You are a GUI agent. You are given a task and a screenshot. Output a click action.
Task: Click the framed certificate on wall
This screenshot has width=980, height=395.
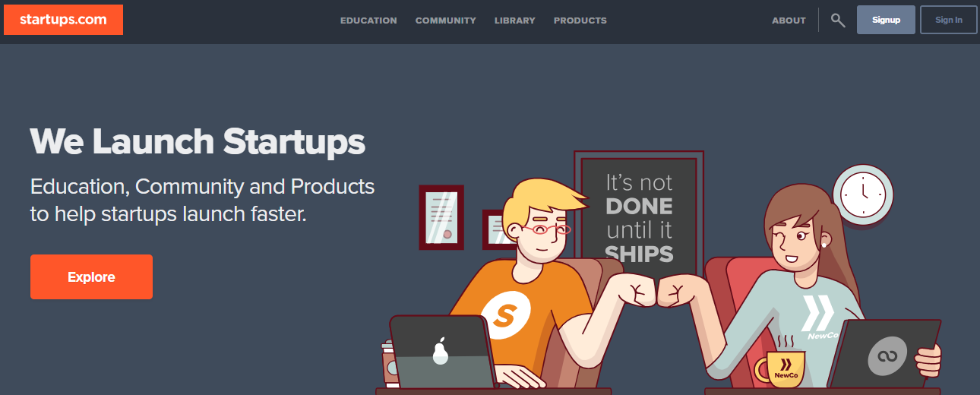pyautogui.click(x=441, y=217)
